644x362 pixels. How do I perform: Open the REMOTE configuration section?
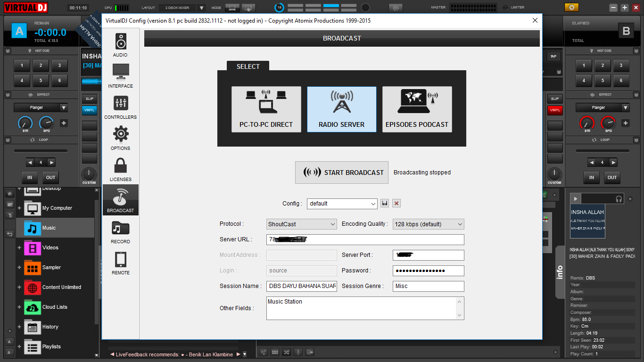(x=120, y=263)
